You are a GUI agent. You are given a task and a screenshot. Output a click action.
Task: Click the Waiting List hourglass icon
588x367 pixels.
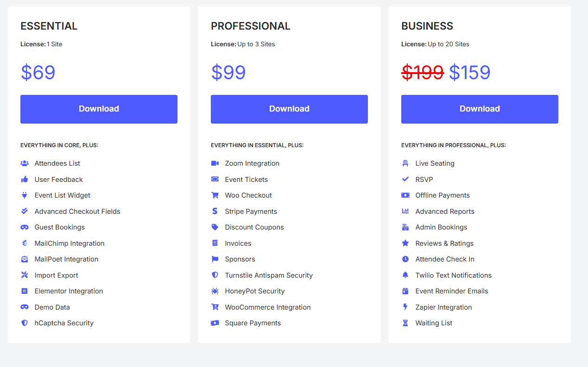(405, 323)
